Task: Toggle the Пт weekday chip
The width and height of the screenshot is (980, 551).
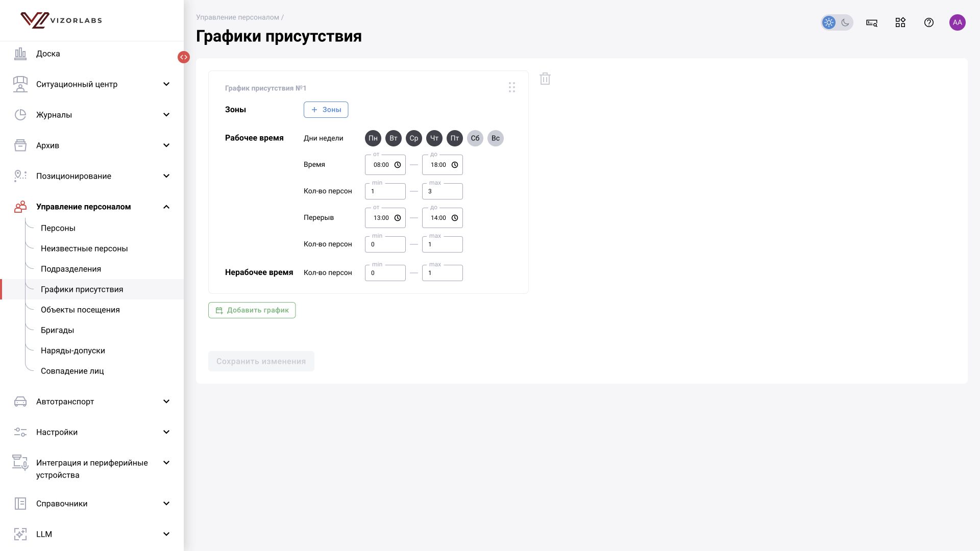Action: [455, 138]
